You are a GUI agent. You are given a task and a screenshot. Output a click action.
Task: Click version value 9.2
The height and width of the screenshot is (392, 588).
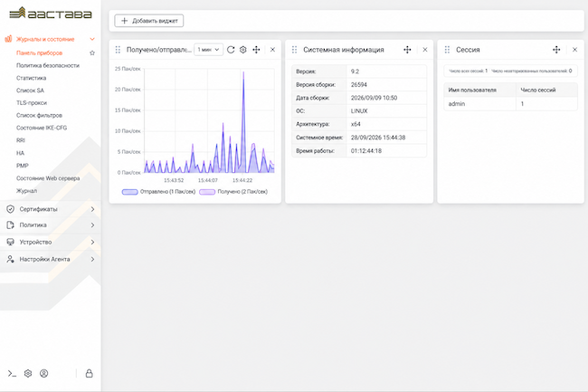click(355, 72)
